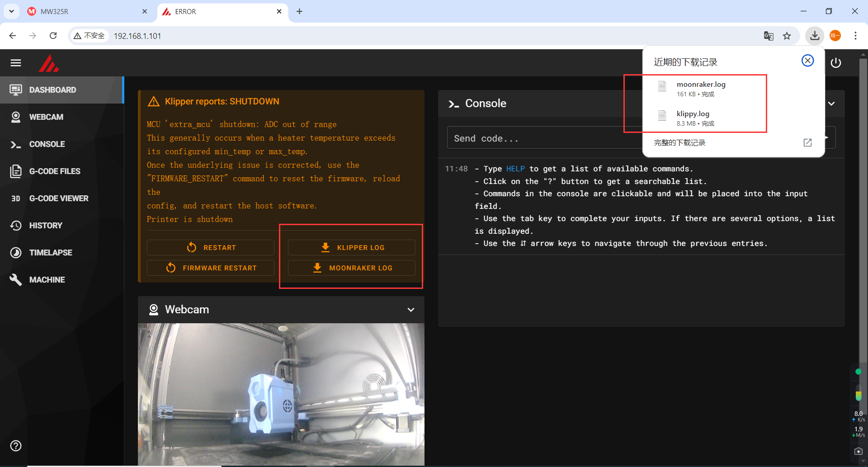Open klippy.log from recent downloads
The height and width of the screenshot is (467, 868).
(693, 114)
